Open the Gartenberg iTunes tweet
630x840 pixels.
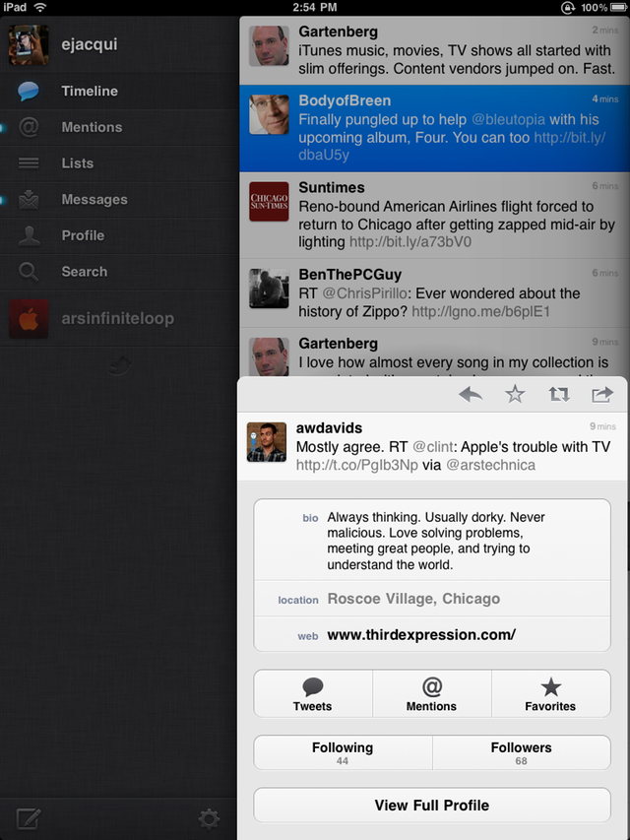[x=434, y=50]
